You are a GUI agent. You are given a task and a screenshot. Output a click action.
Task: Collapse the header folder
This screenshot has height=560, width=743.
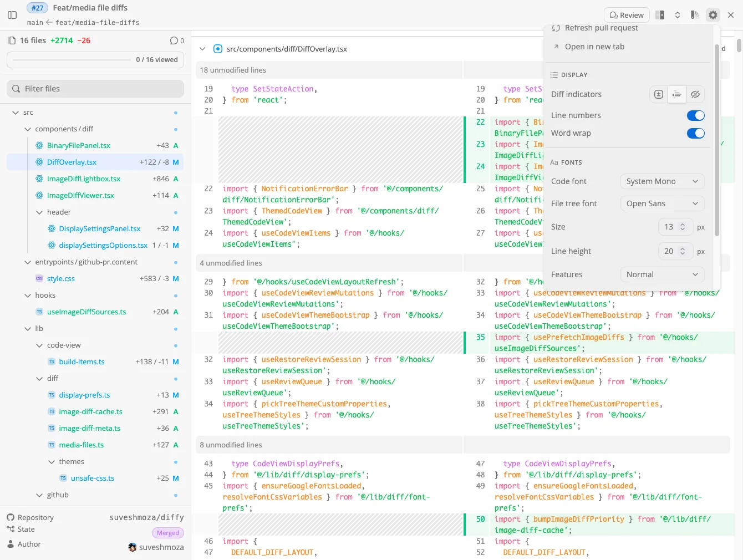tap(39, 212)
